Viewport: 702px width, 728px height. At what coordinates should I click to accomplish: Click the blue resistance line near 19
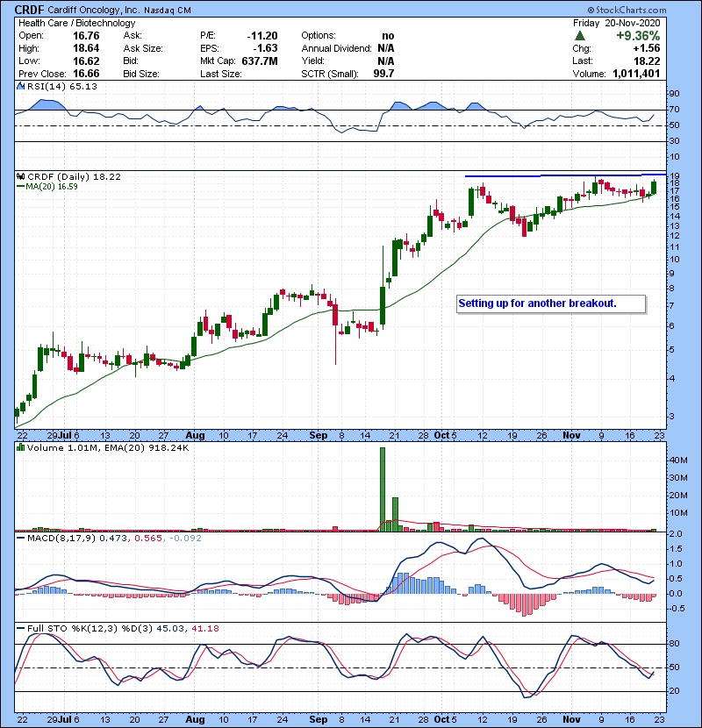[565, 175]
